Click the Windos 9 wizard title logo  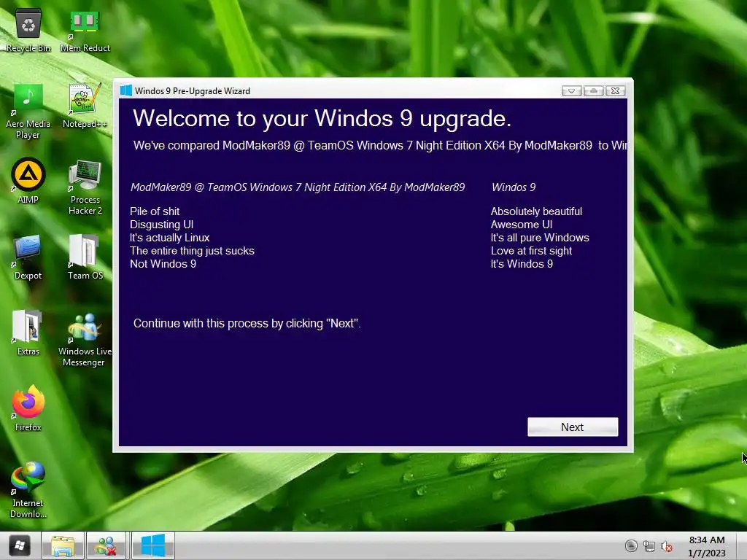pos(125,90)
